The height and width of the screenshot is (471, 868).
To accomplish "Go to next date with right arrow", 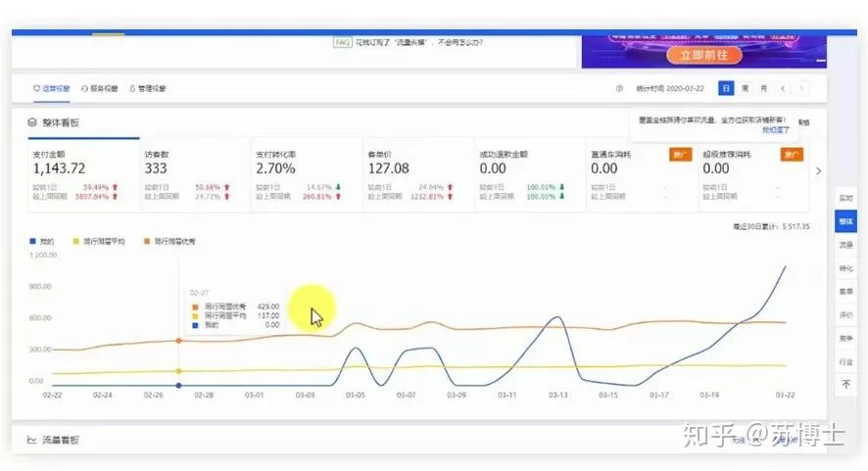I will [x=802, y=88].
